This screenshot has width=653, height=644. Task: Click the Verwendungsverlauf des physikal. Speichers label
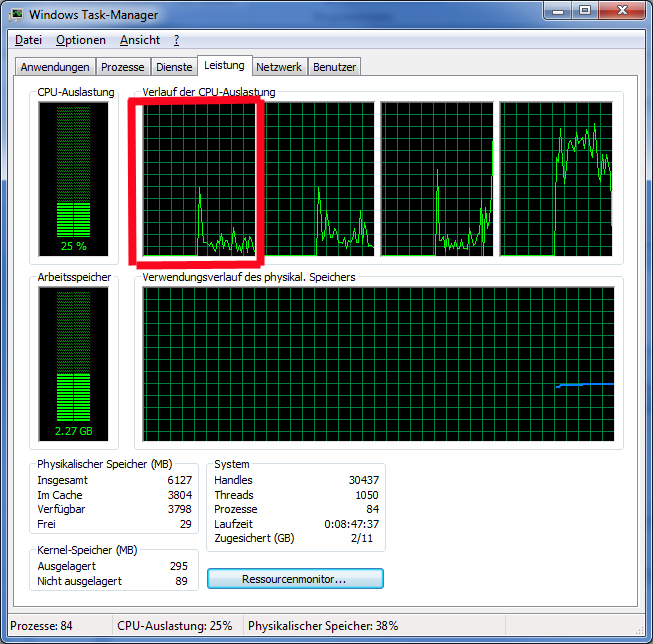[x=249, y=277]
